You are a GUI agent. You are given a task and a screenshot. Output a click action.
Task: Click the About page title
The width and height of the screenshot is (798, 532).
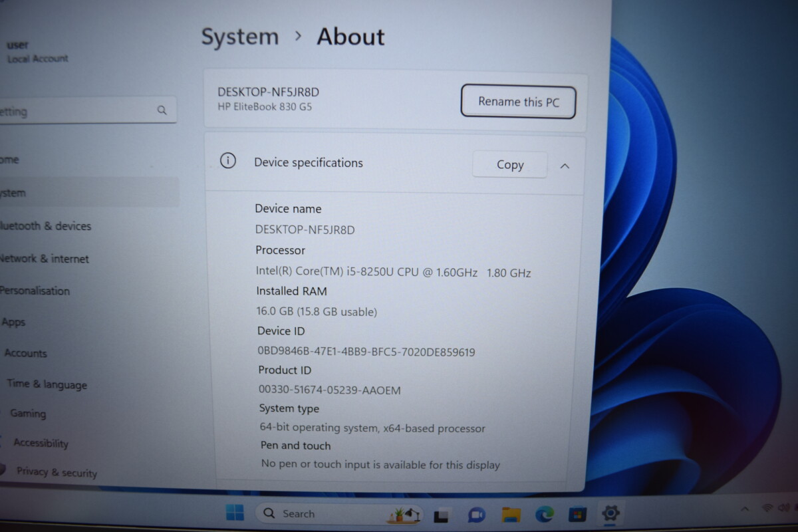tap(350, 37)
